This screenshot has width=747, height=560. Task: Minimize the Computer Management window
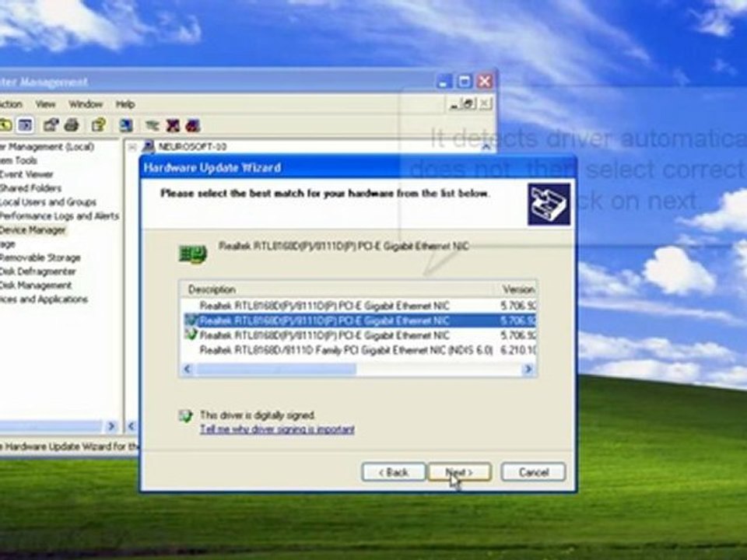tap(444, 82)
